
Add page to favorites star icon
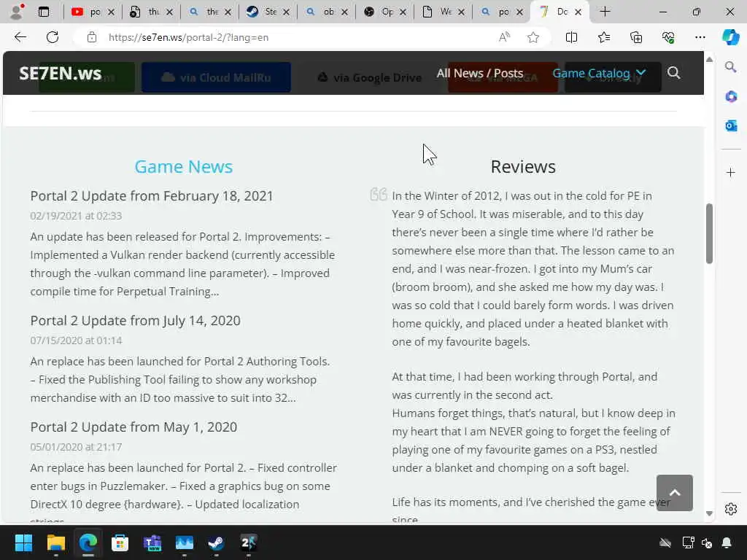[533, 37]
